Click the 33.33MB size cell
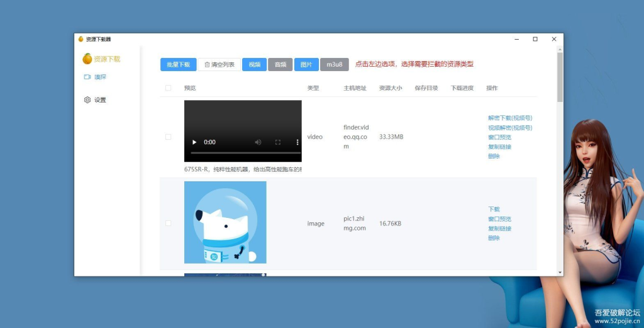This screenshot has width=644, height=328. [x=391, y=137]
